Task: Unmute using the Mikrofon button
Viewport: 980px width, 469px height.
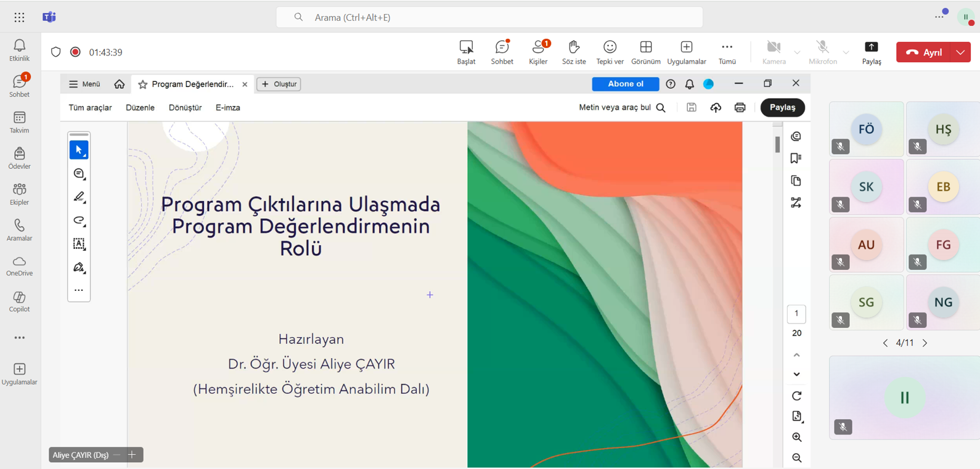Action: click(822, 52)
